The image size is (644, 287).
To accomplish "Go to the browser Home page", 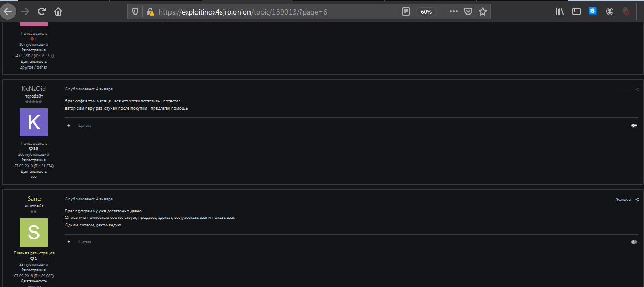I will click(x=58, y=11).
